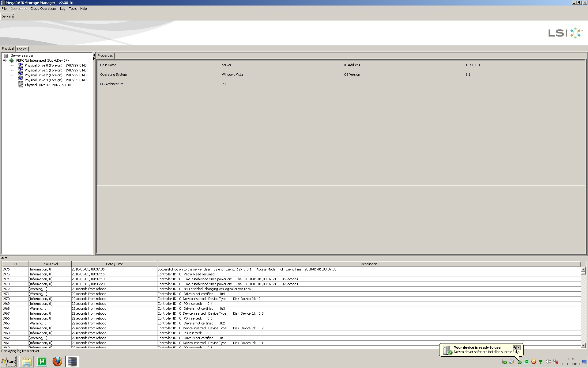
Task: Click the application icon in the title bar
Action: 2,3
